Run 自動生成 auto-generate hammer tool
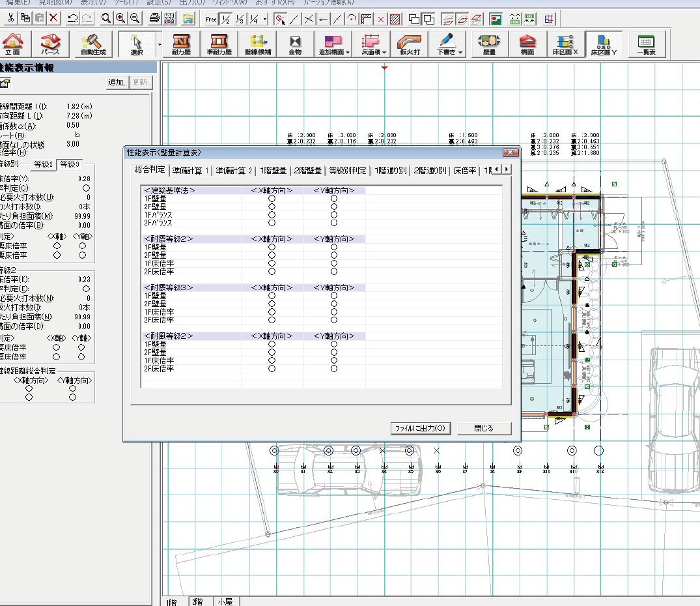Screen dimensions: 700x606 point(93,44)
